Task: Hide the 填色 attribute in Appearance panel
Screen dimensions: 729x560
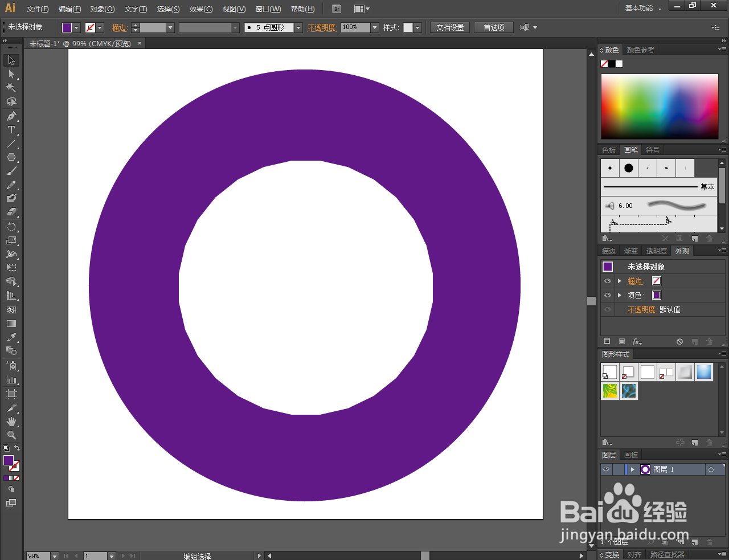Action: coord(608,295)
